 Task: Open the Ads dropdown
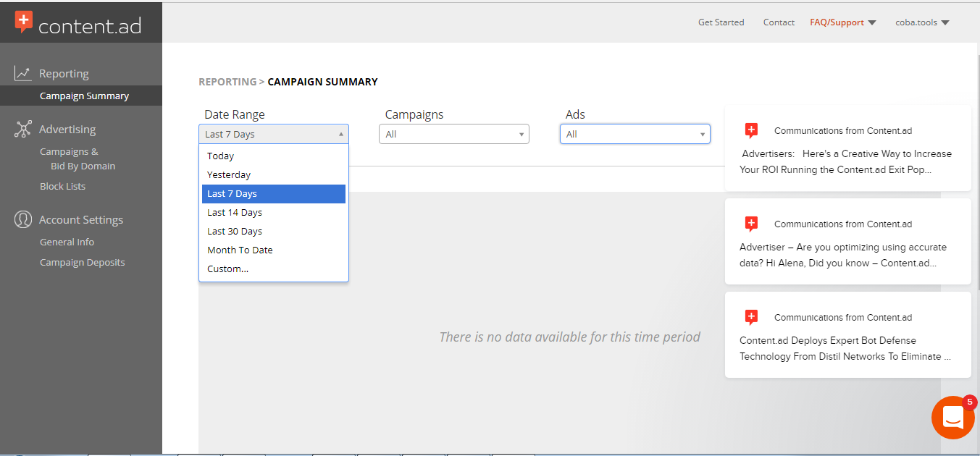pos(634,134)
